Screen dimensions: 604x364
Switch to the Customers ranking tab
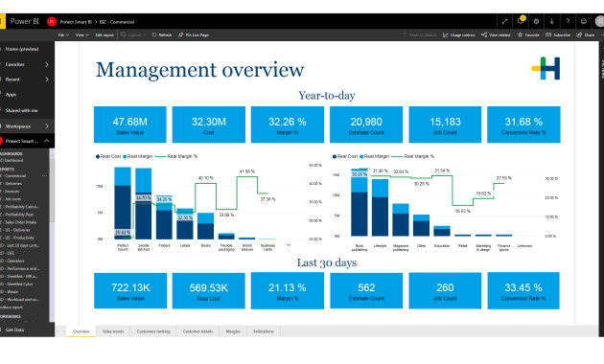coord(153,331)
